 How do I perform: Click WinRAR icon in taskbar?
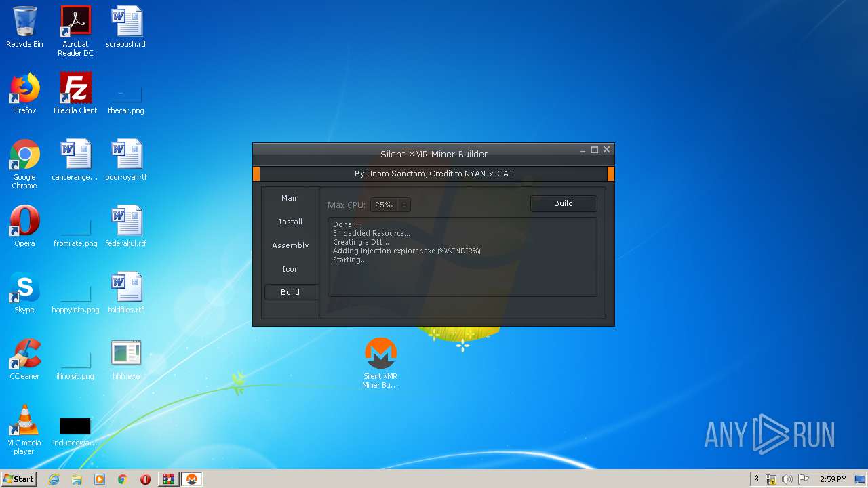(168, 479)
